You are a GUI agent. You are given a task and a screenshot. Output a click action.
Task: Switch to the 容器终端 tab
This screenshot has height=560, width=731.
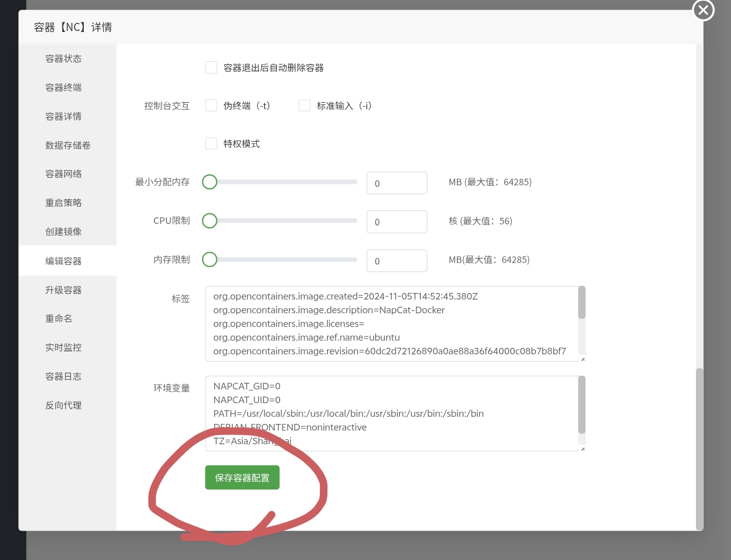coord(63,88)
